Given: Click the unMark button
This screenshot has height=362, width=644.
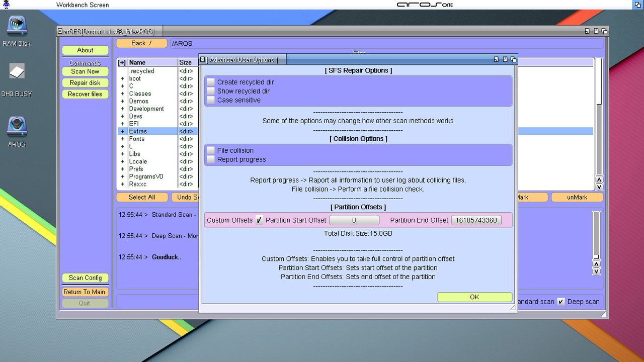Looking at the screenshot, I should point(577,197).
